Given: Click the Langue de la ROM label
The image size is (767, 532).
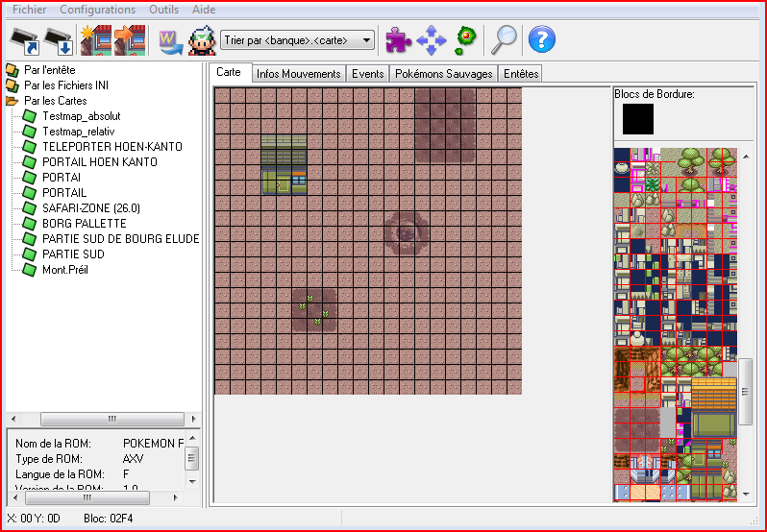Looking at the screenshot, I should click(60, 474).
